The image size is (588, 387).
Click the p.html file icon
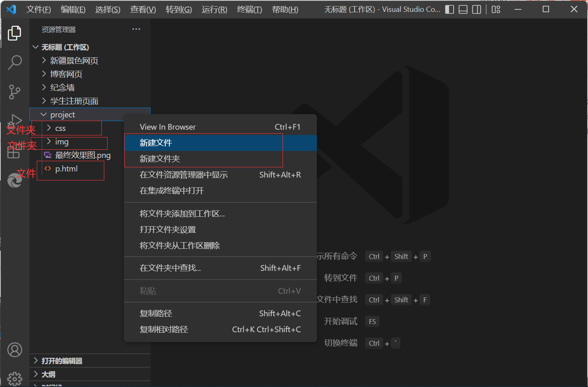(x=48, y=169)
